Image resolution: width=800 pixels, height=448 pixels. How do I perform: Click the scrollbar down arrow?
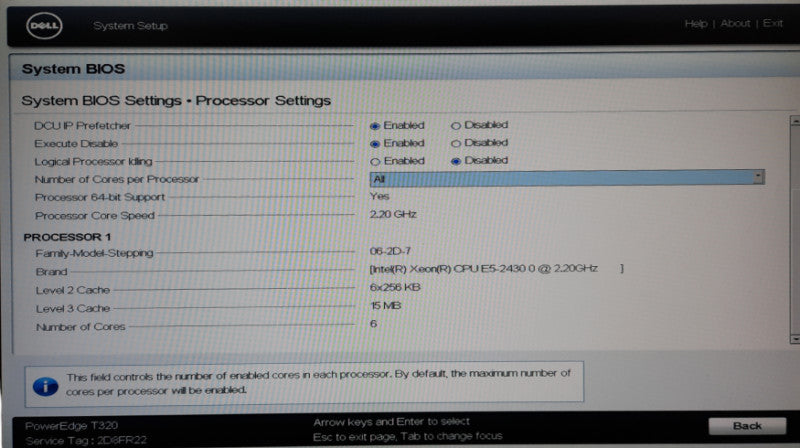[x=795, y=339]
